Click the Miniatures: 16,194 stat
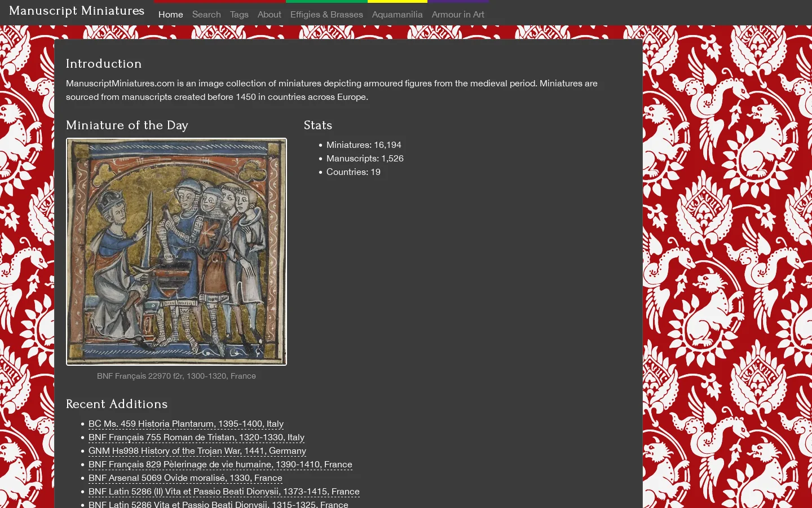Screen dimensions: 812x508 click(364, 145)
